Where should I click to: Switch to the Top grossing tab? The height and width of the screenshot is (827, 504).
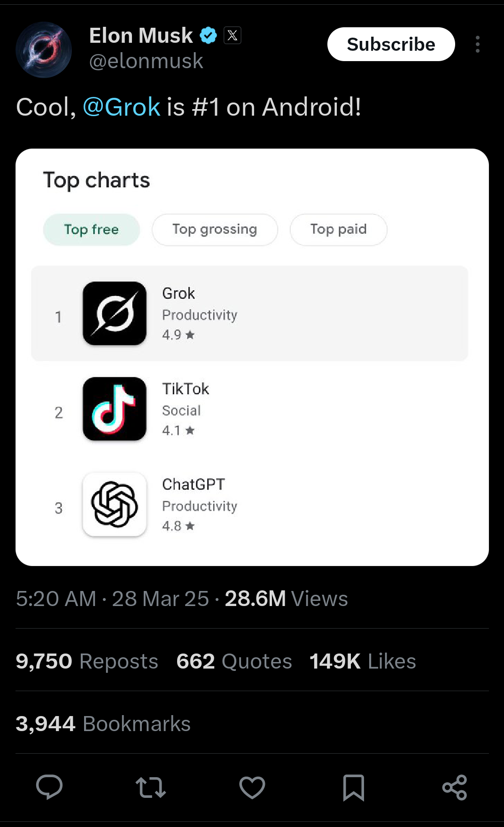pos(215,229)
